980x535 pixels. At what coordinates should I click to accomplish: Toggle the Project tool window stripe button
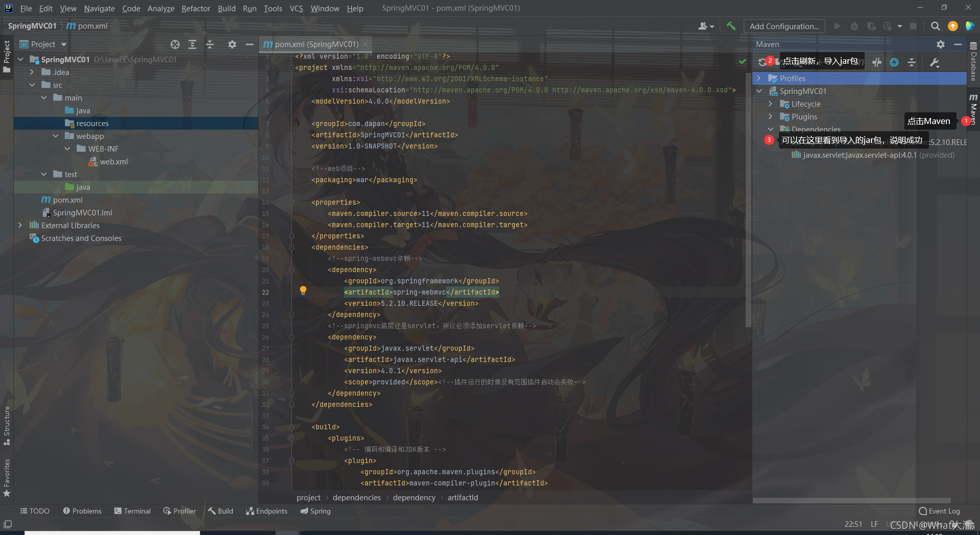pos(7,56)
